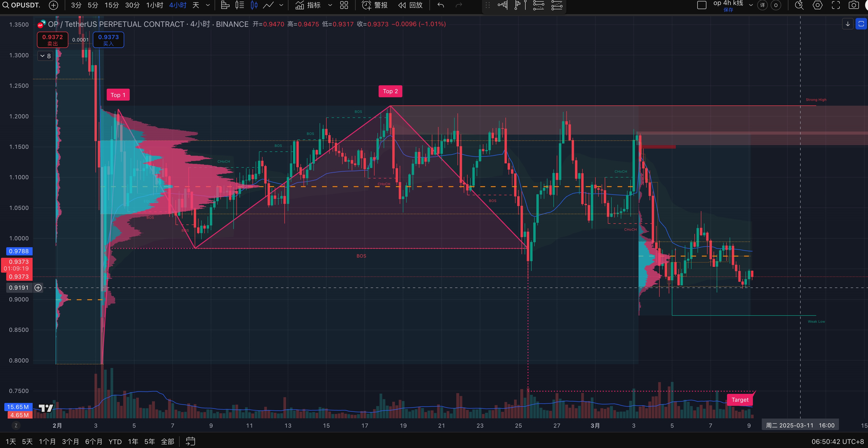Expand the timeframe interval dropdown arrow
This screenshot has height=448, width=868.
[x=208, y=5]
